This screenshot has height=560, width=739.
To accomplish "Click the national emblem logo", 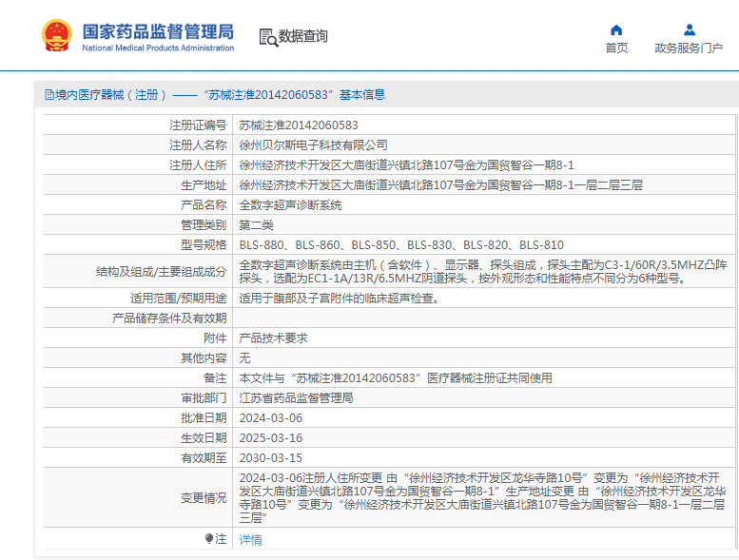I will click(57, 35).
